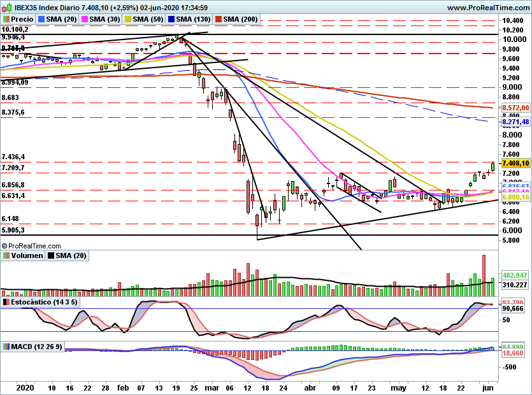Open the Estocástico (14 3 5) label

click(44, 302)
